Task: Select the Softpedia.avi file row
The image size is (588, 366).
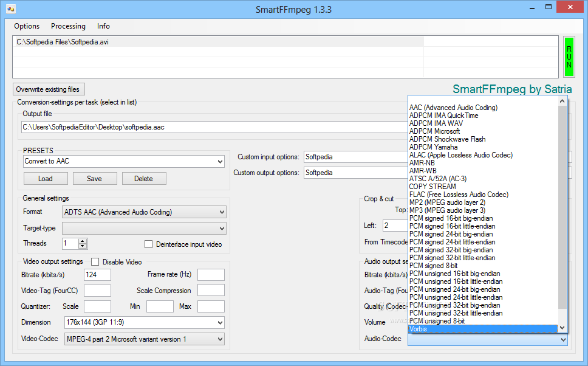Action: click(218, 42)
